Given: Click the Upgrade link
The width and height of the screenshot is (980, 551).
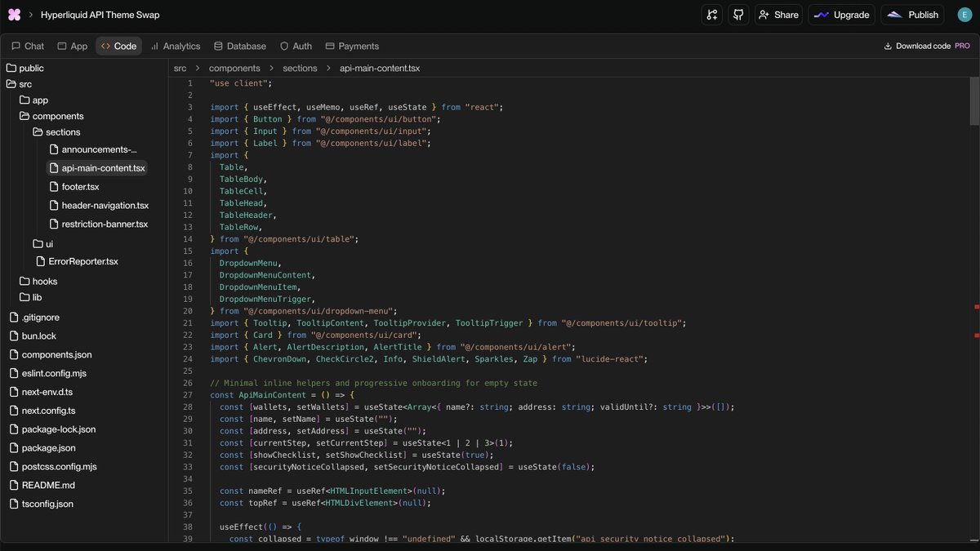Looking at the screenshot, I should [x=840, y=14].
